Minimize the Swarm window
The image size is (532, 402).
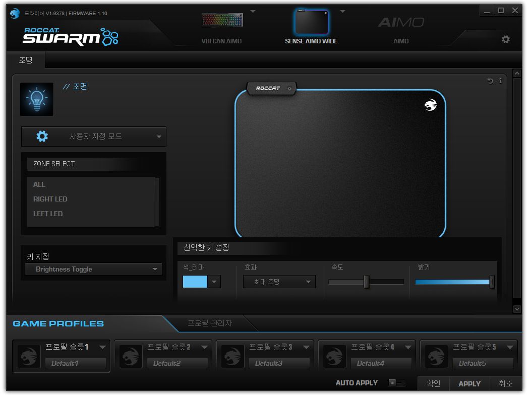point(487,11)
